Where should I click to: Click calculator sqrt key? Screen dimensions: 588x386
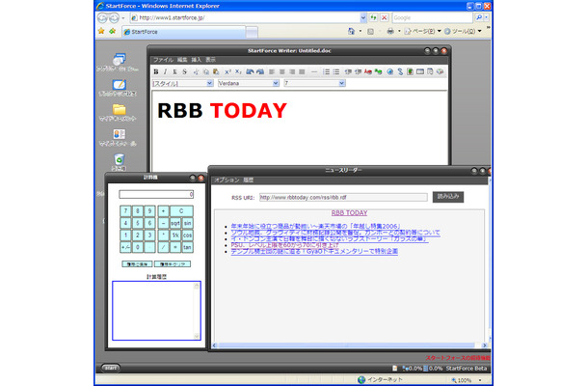pos(175,223)
